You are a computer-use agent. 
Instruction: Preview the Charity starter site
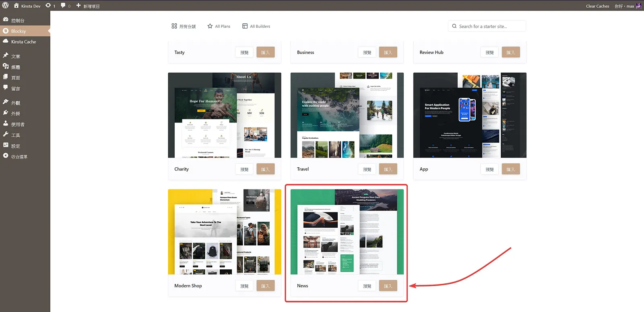[244, 169]
